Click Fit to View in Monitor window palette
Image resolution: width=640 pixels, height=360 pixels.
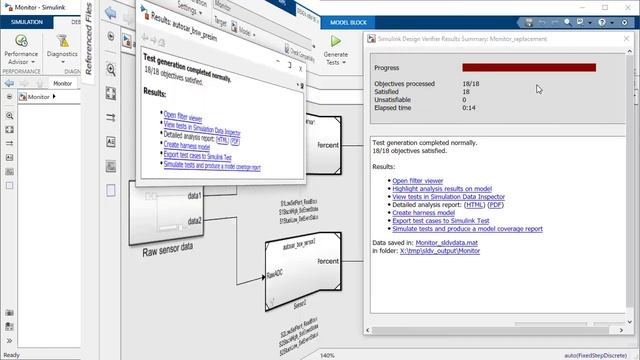(9, 130)
